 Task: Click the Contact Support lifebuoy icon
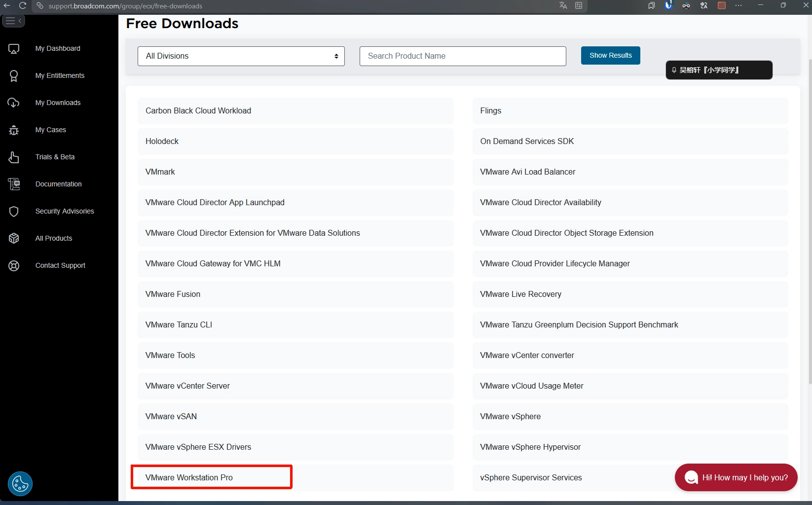pos(14,266)
